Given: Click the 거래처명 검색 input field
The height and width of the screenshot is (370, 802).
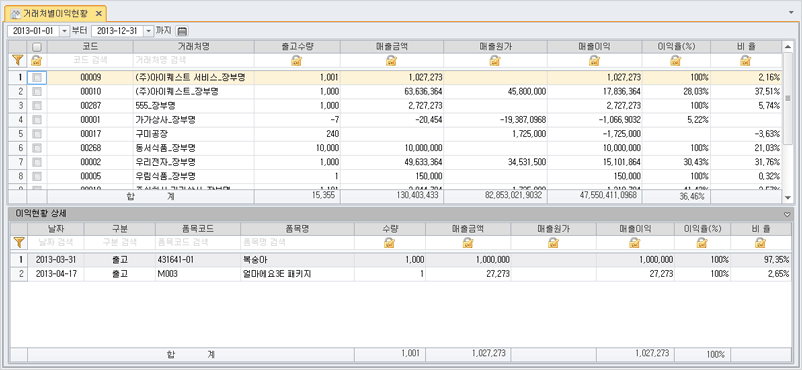Looking at the screenshot, I should (194, 61).
